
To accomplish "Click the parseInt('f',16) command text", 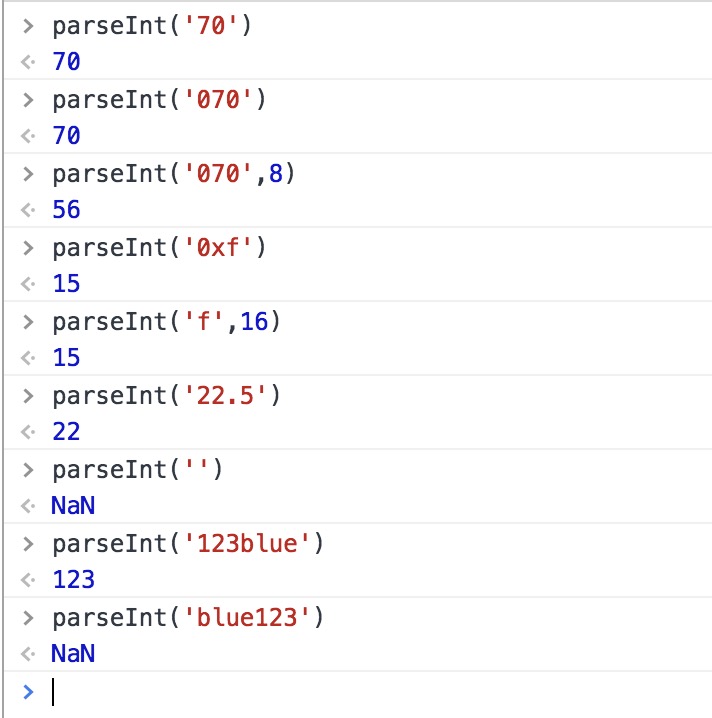I will tap(166, 322).
